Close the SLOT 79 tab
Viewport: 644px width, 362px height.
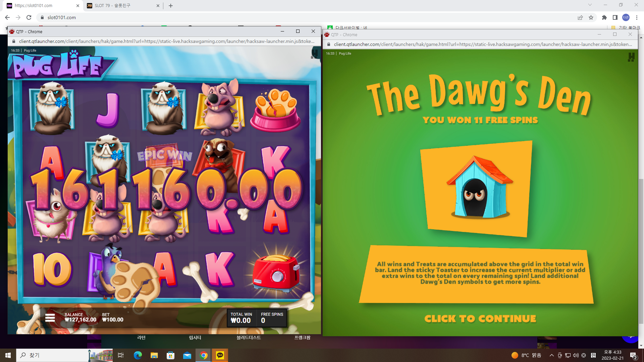pyautogui.click(x=158, y=6)
